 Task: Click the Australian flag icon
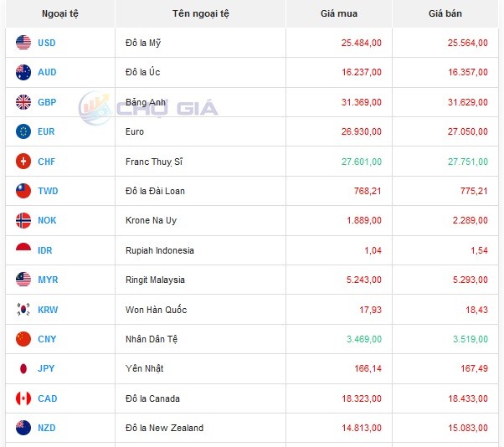coord(23,72)
